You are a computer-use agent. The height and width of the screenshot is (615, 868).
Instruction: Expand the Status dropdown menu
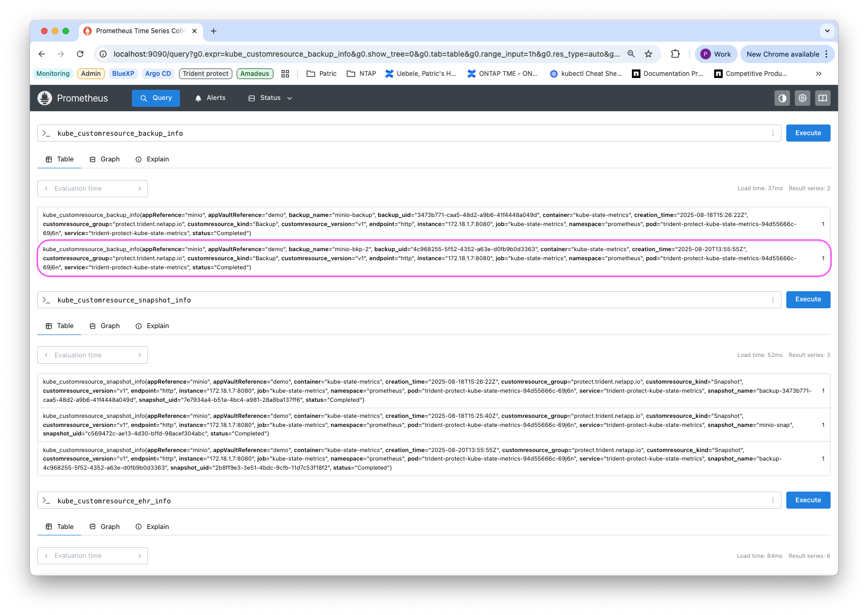point(270,98)
